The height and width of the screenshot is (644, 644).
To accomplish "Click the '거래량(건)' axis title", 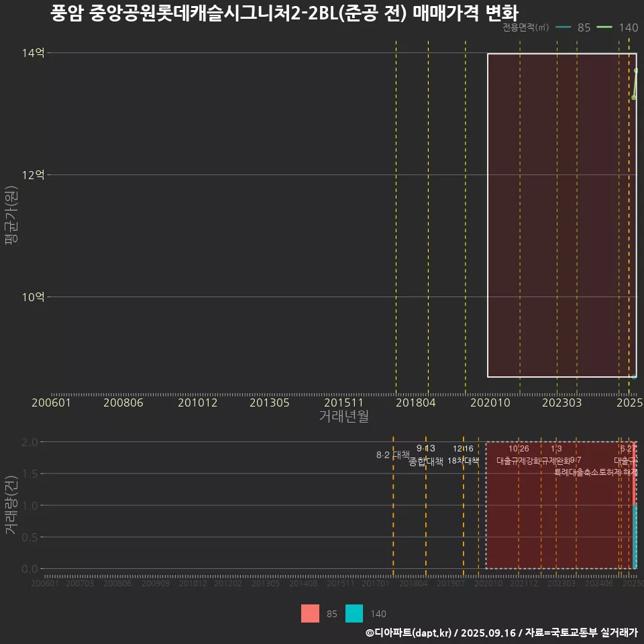I will (11, 505).
